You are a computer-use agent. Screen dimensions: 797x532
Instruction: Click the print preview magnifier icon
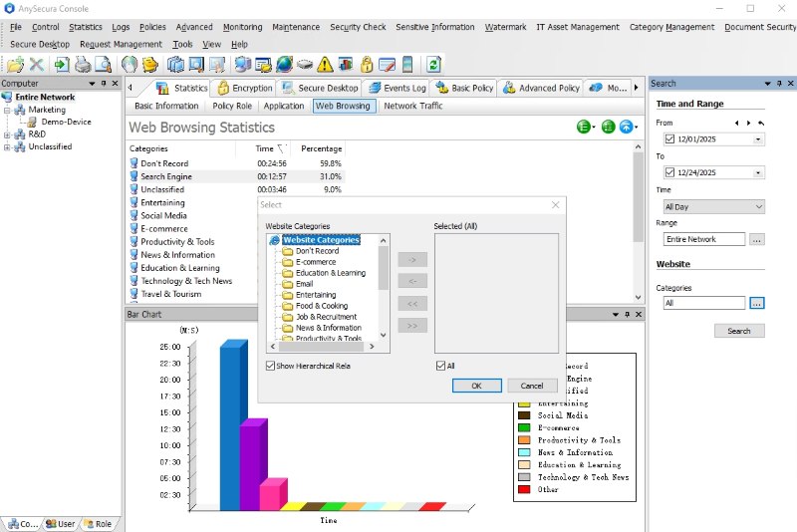point(104,65)
